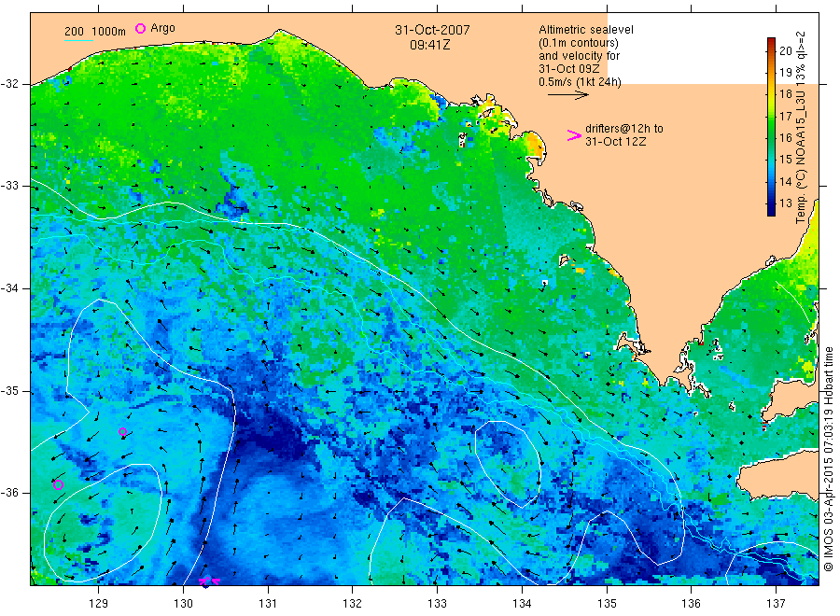Click the magenta Argo circle in the legend
This screenshot has height=616, width=840.
point(140,28)
